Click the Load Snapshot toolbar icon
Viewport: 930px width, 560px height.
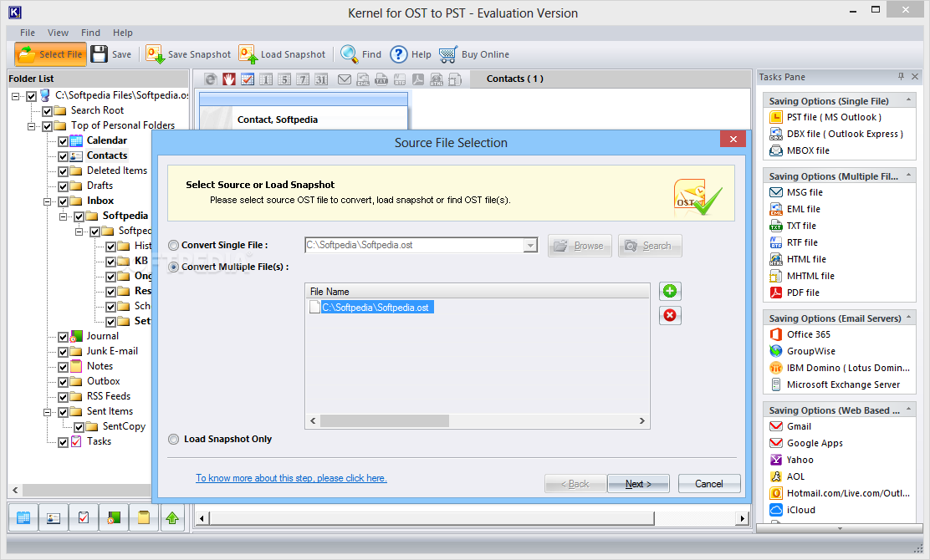pyautogui.click(x=248, y=54)
